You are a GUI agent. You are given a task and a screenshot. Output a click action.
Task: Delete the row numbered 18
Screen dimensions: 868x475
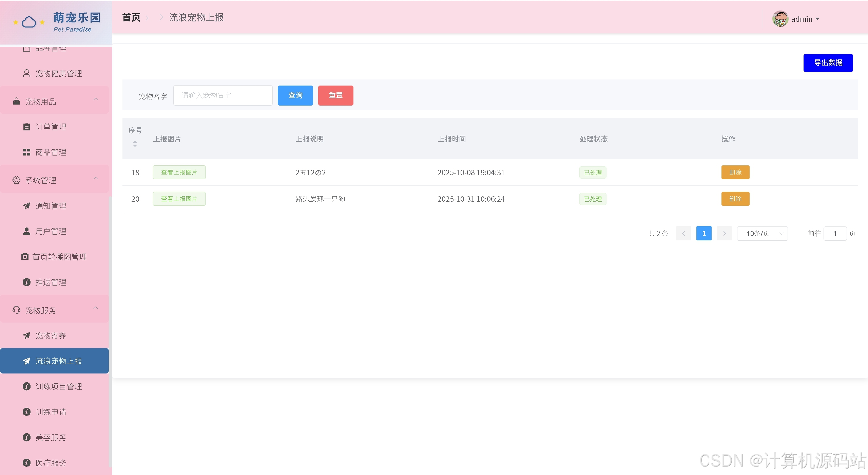coord(735,172)
